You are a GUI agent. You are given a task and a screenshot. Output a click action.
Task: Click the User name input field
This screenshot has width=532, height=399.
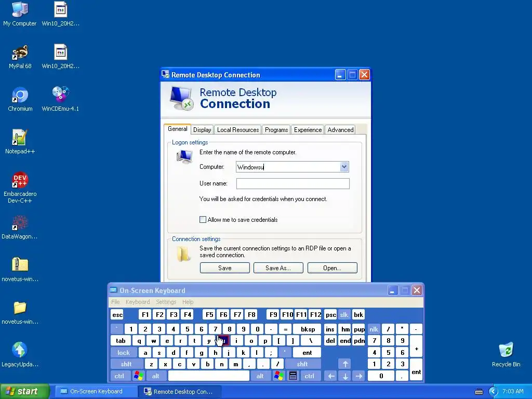coord(293,183)
